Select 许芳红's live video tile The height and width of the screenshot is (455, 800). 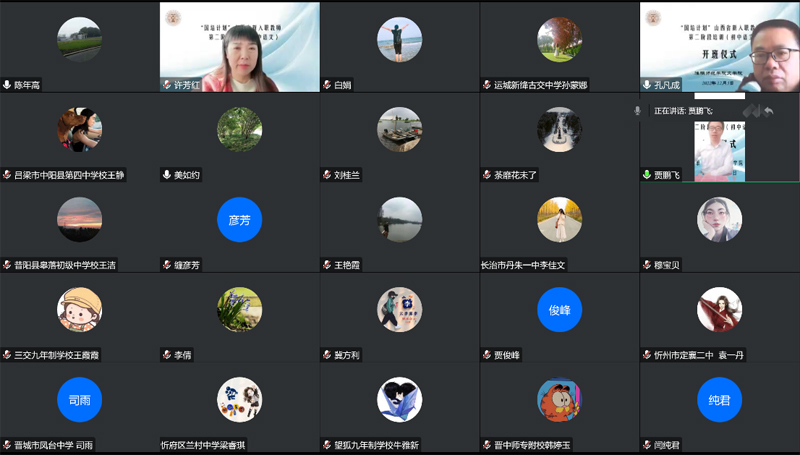tap(240, 45)
